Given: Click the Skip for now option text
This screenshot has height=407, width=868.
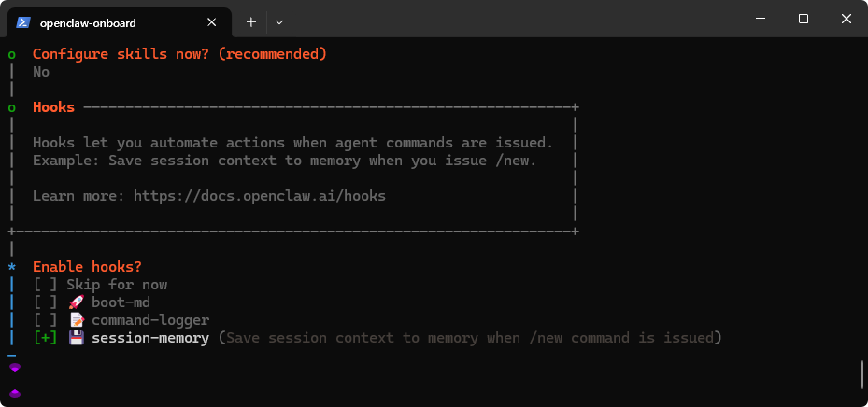Looking at the screenshot, I should click(117, 285).
